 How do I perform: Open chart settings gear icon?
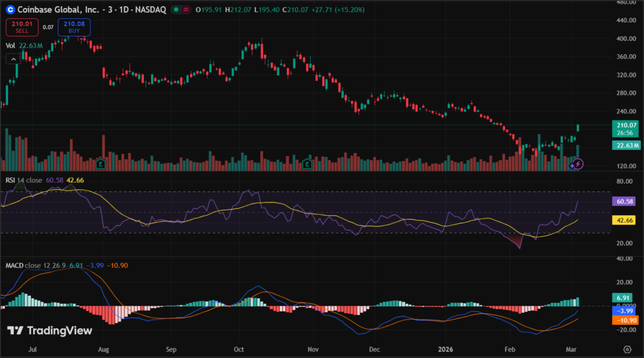(x=627, y=349)
